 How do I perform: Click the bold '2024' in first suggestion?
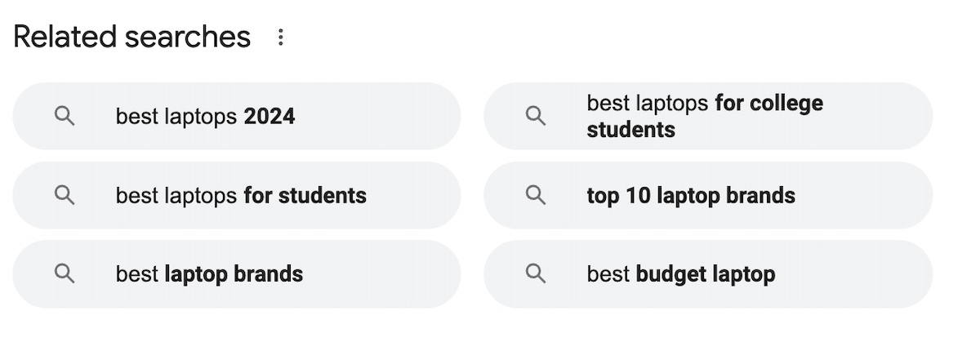(269, 117)
